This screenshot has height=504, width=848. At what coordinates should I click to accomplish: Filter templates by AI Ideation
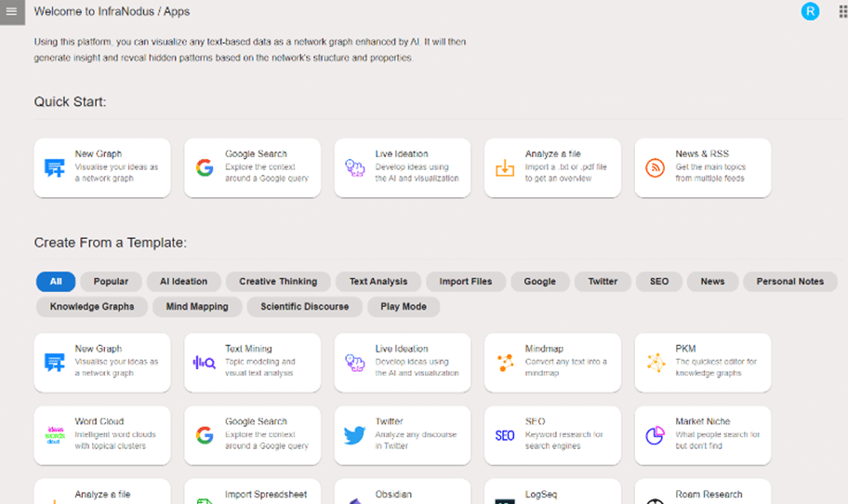pyautogui.click(x=183, y=282)
